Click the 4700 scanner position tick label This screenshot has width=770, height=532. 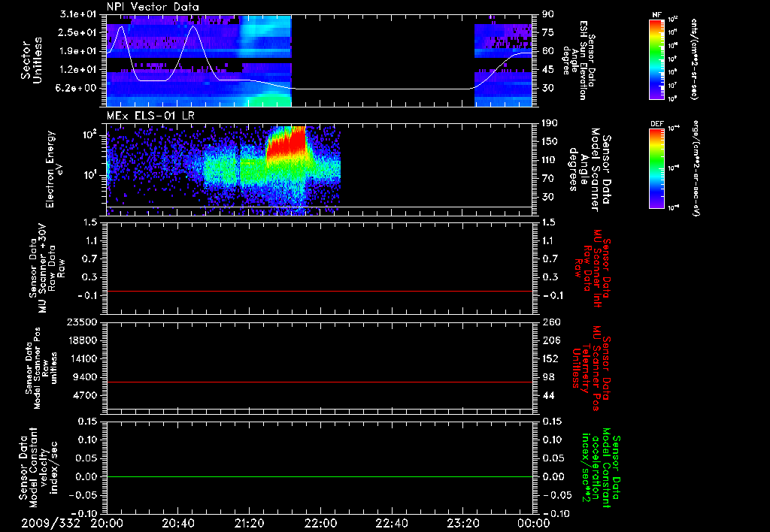tap(85, 395)
